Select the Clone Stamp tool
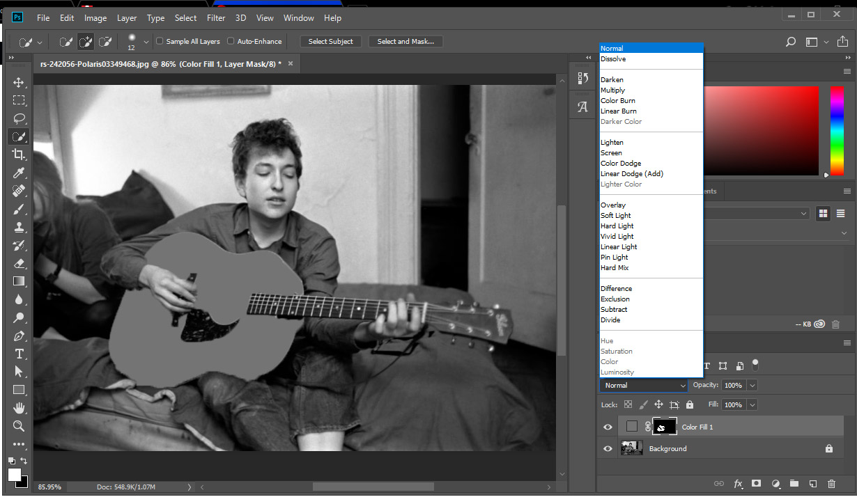 pos(19,227)
